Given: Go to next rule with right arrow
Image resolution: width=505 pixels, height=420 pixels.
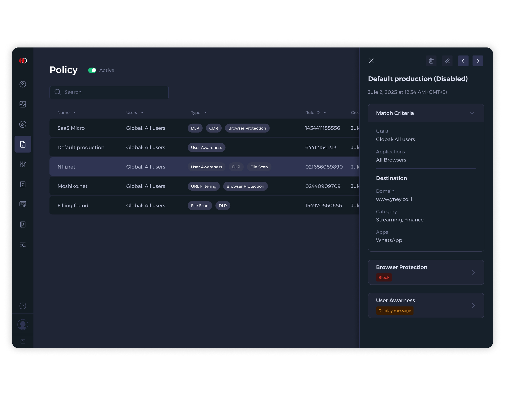Looking at the screenshot, I should point(478,61).
